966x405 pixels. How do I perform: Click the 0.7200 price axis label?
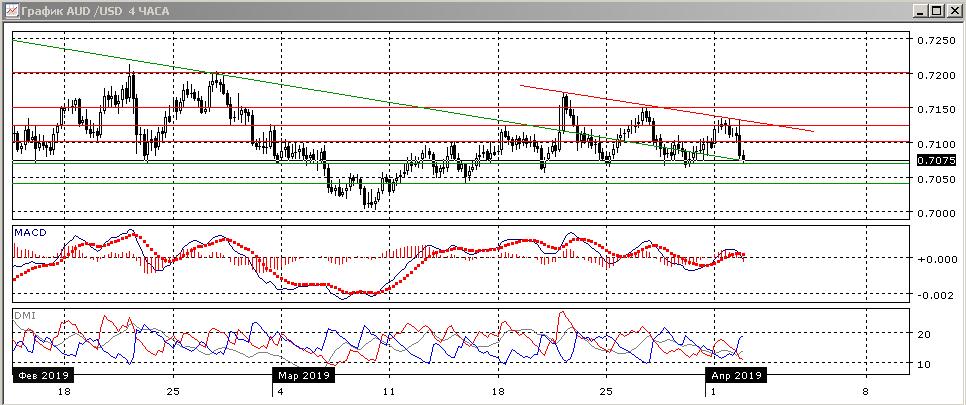(x=935, y=75)
